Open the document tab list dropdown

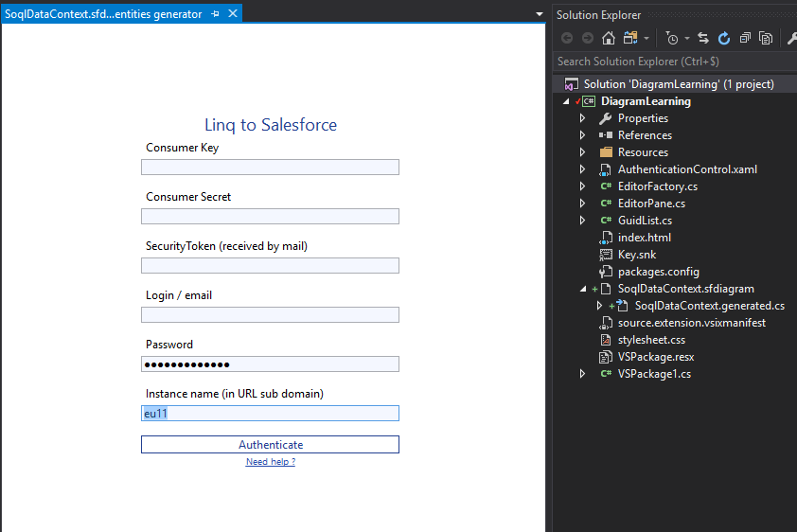540,14
